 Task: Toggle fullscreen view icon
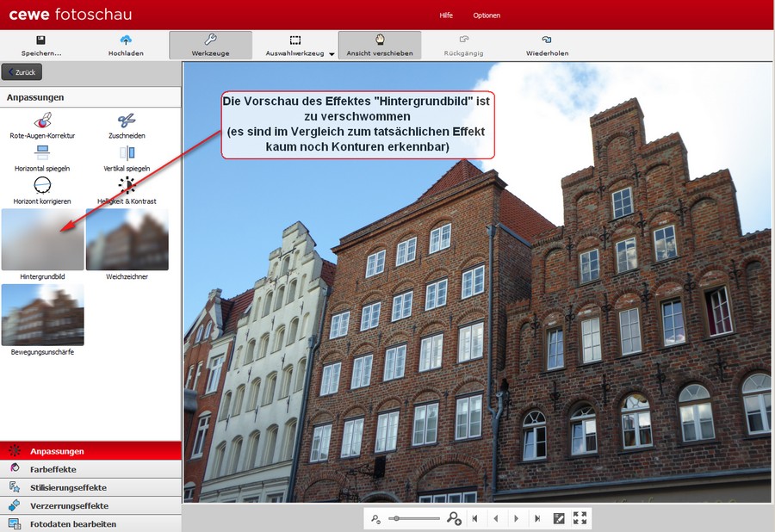click(580, 518)
